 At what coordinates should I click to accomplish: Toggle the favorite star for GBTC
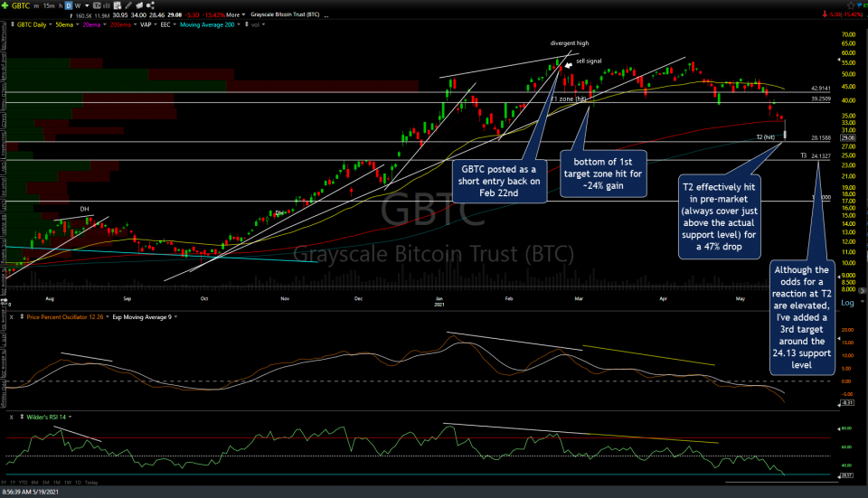tap(852, 5)
